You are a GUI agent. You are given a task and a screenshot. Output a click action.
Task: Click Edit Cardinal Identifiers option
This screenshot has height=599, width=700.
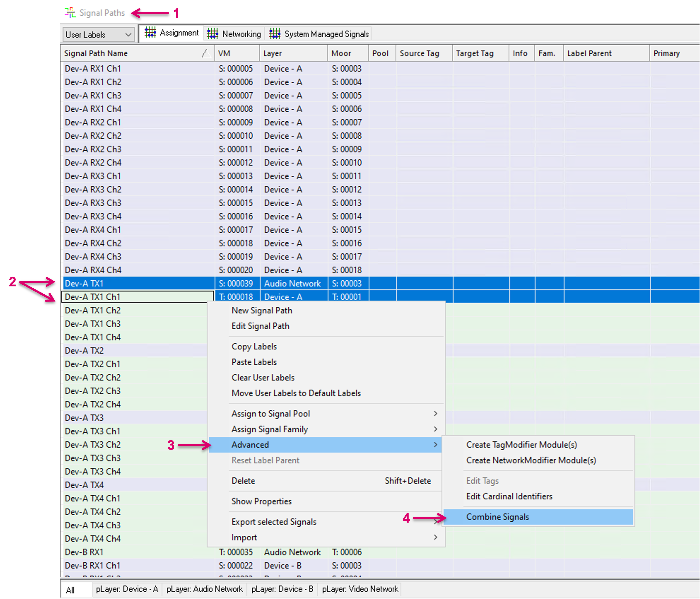pyautogui.click(x=509, y=496)
